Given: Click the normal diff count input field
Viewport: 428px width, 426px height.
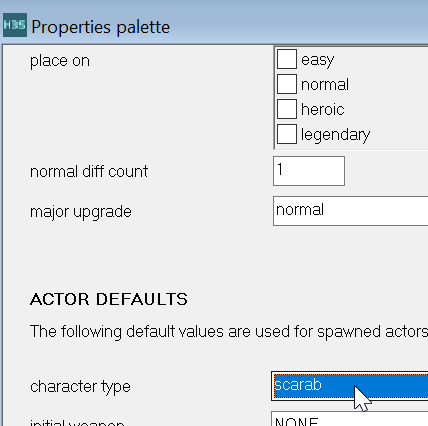Looking at the screenshot, I should [309, 171].
